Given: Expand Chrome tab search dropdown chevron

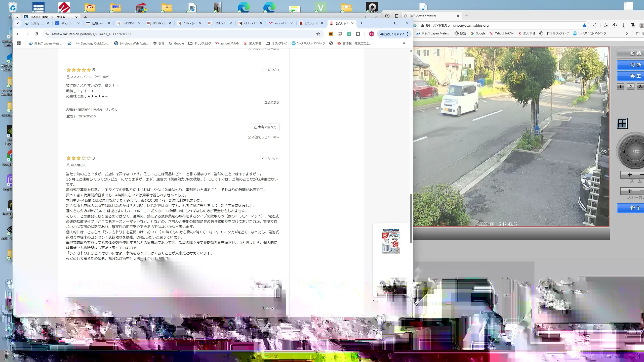Looking at the screenshot, I should (x=17, y=23).
